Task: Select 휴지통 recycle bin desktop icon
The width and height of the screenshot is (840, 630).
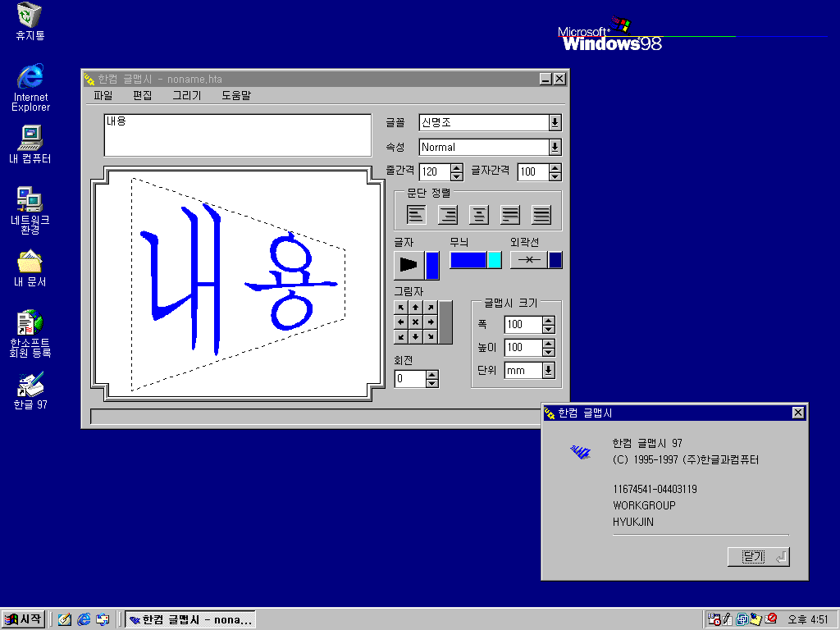Action: (x=30, y=21)
